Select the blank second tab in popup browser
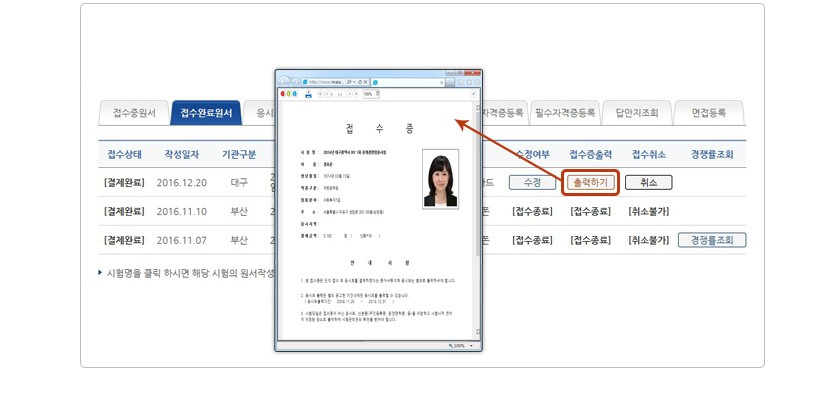The width and height of the screenshot is (840, 395). pos(407,83)
